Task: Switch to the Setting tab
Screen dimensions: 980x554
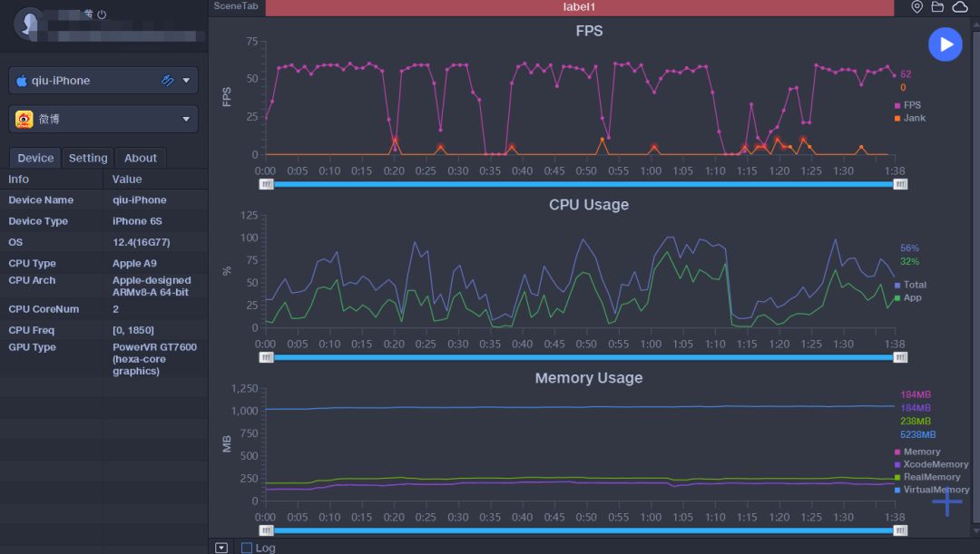Action: coord(88,158)
